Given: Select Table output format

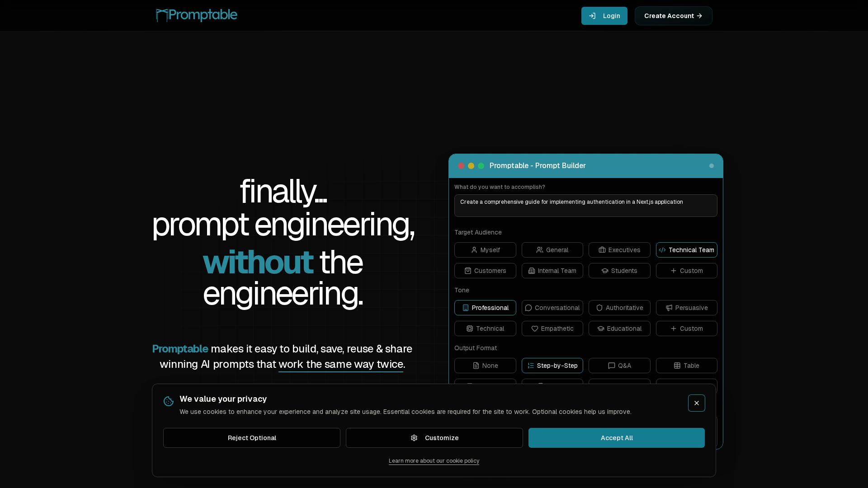Looking at the screenshot, I should 686,366.
